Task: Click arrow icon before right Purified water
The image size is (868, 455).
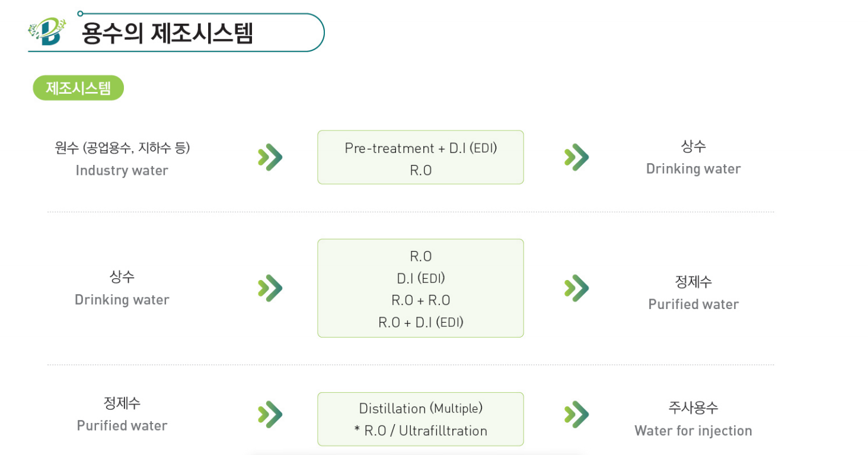Action: pyautogui.click(x=576, y=288)
